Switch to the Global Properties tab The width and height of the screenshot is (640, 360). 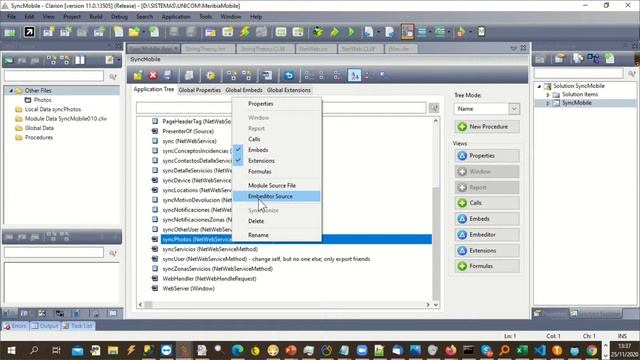tap(200, 90)
